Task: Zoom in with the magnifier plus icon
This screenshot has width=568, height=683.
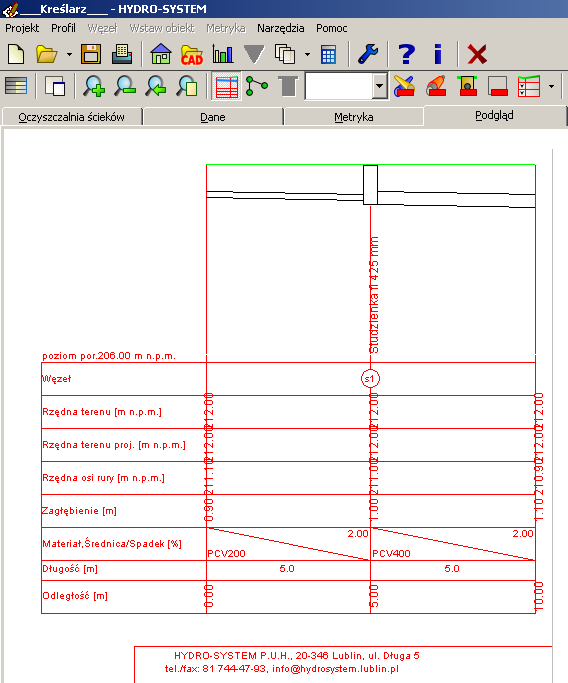Action: 94,86
